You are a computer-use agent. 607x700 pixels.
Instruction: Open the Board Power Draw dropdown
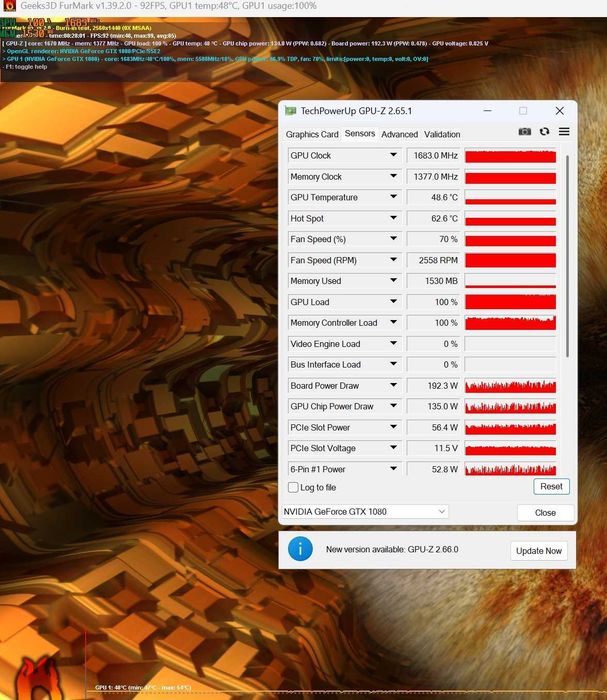[x=393, y=385]
